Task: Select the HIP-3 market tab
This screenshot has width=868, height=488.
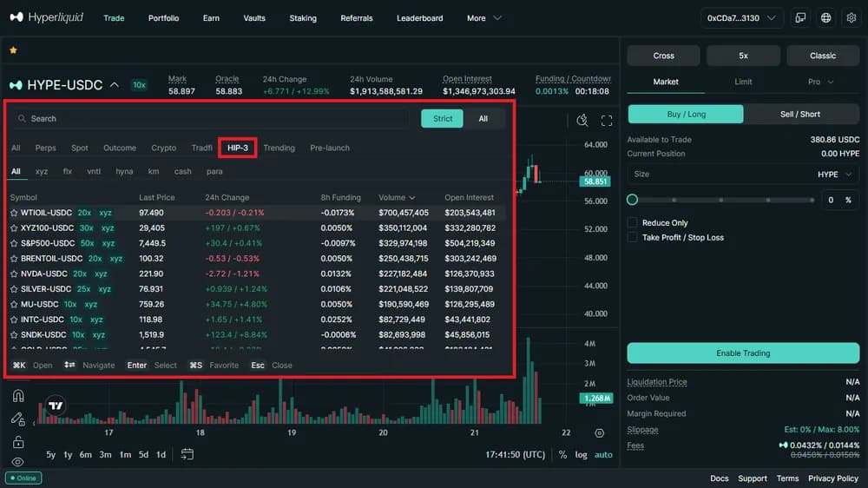Action: pos(238,148)
